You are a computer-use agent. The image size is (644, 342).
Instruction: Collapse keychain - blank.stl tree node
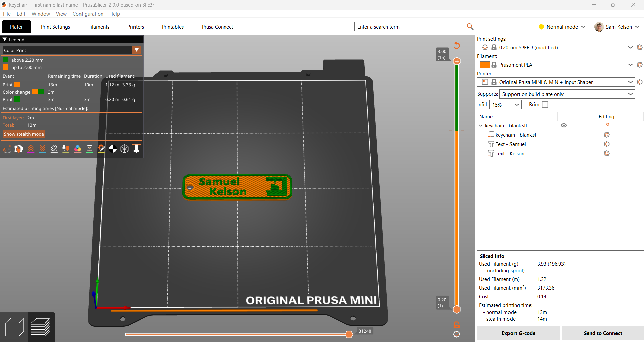point(481,126)
